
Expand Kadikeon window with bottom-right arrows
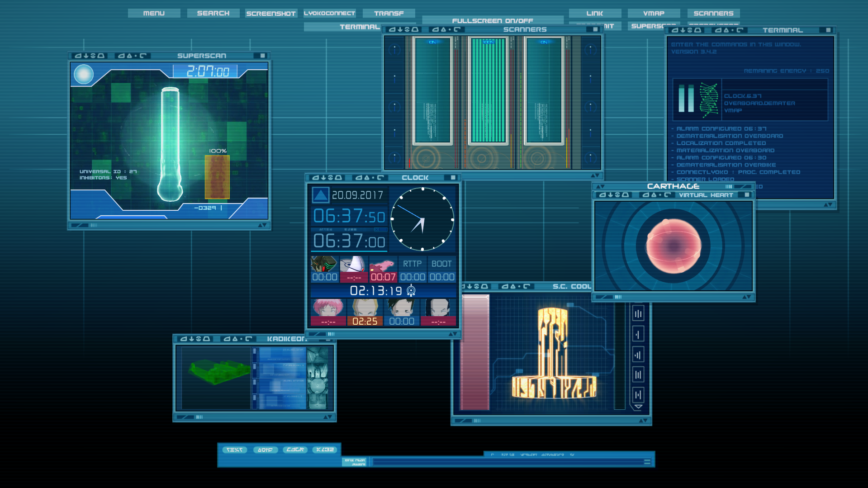pos(328,417)
